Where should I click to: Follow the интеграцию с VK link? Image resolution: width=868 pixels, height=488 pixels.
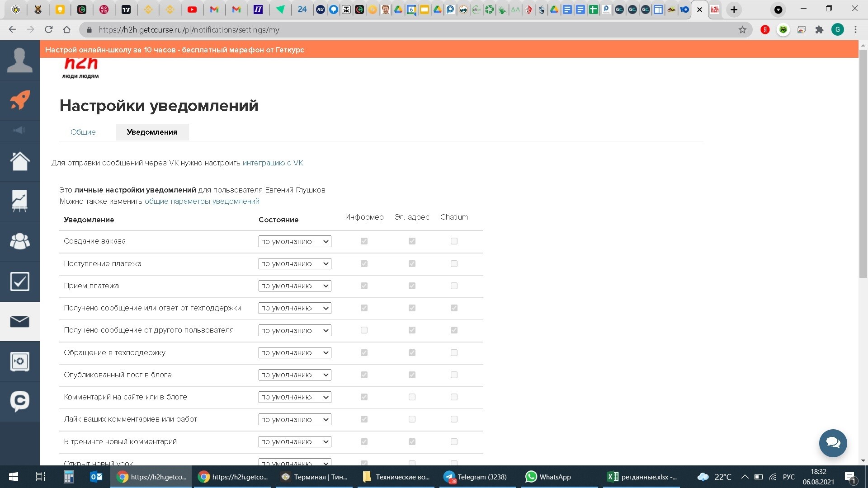(273, 163)
